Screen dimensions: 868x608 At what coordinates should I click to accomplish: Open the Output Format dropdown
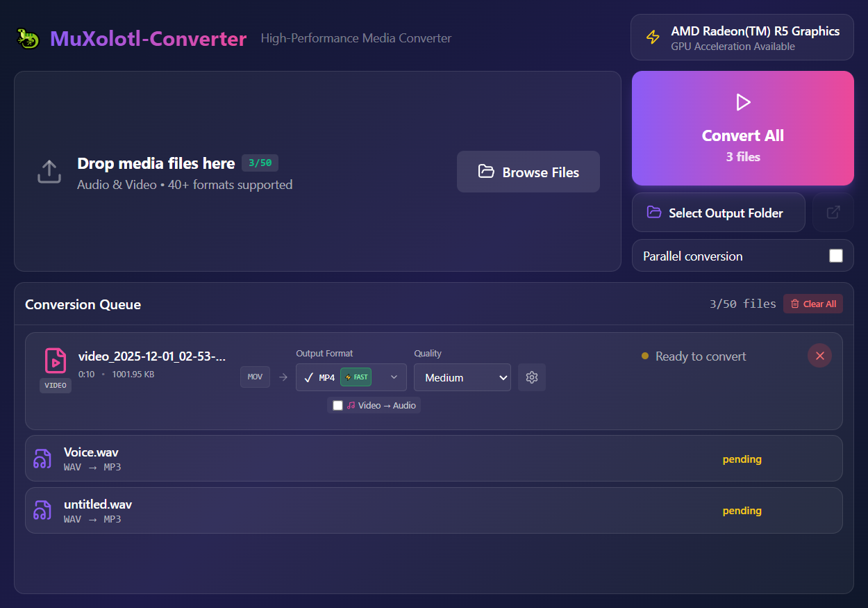(x=393, y=377)
